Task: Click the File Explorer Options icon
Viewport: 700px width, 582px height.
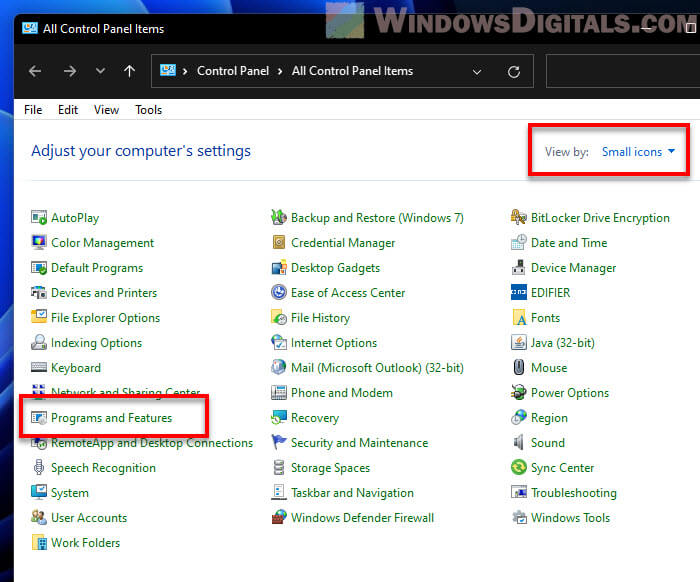Action: tap(39, 317)
